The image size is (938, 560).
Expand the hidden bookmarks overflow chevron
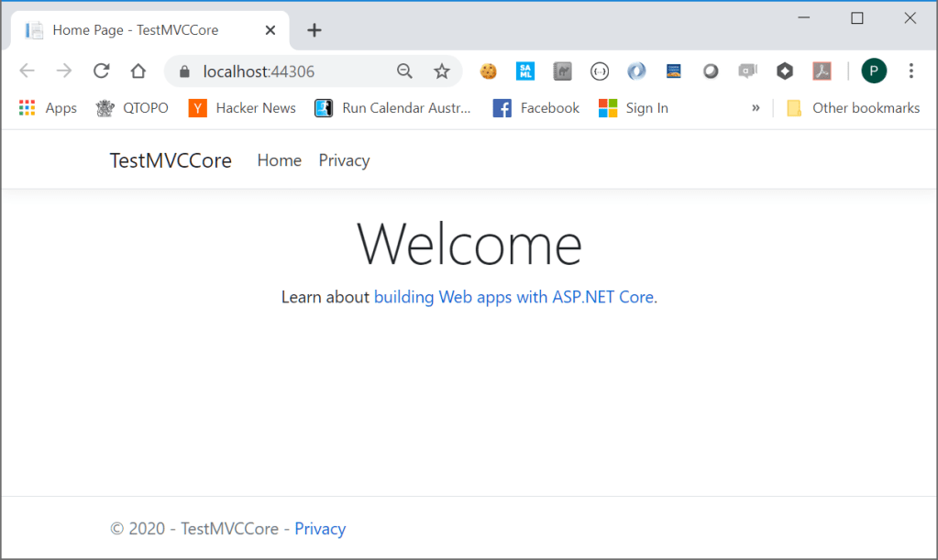click(755, 107)
